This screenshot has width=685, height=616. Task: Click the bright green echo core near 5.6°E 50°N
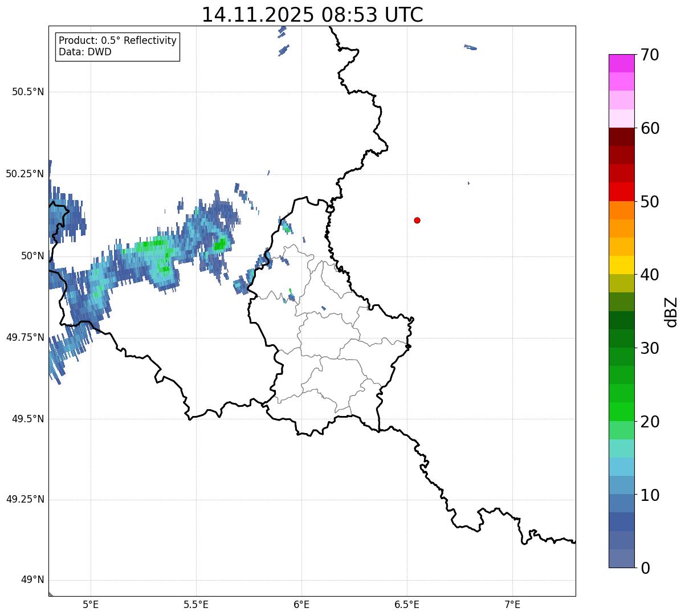(220, 245)
